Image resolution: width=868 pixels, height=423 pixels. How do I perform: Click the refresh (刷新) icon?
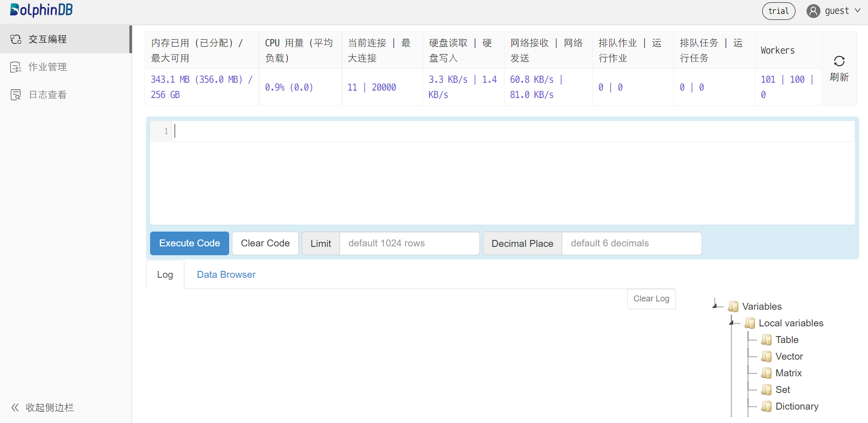click(839, 61)
